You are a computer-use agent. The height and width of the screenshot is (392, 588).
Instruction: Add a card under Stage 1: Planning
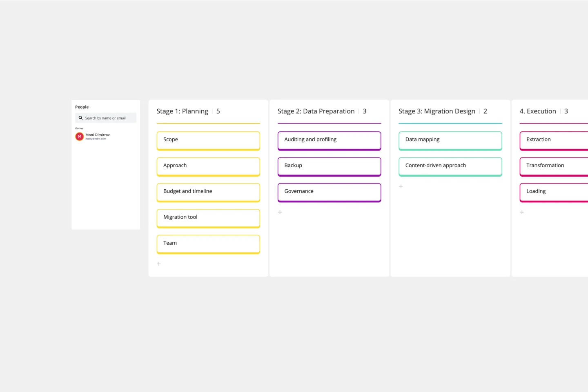(159, 264)
